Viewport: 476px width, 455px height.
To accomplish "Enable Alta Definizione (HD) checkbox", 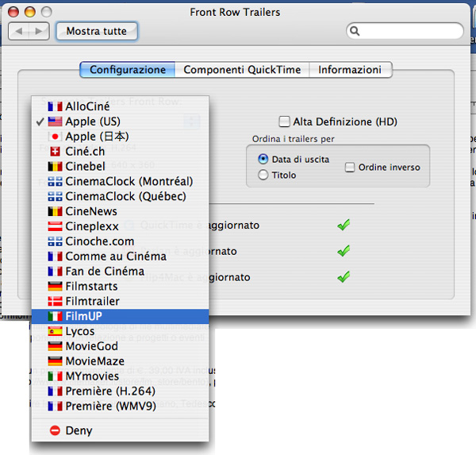I will [284, 121].
